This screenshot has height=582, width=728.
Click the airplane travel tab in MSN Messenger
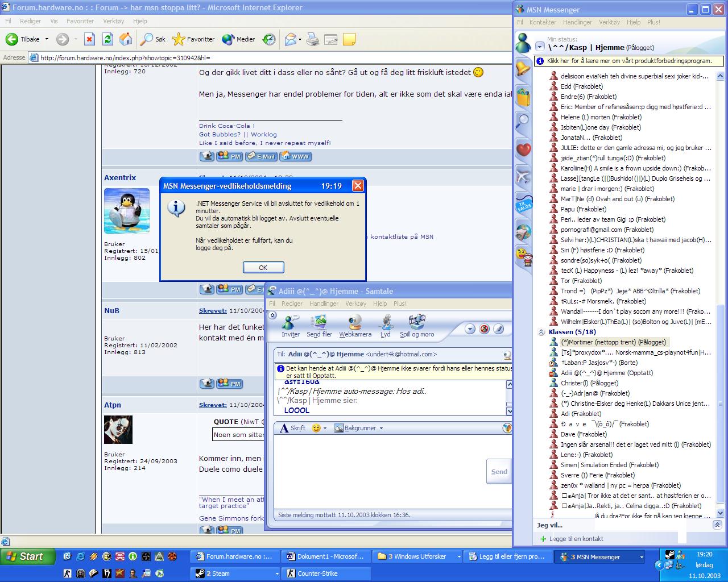click(x=523, y=176)
